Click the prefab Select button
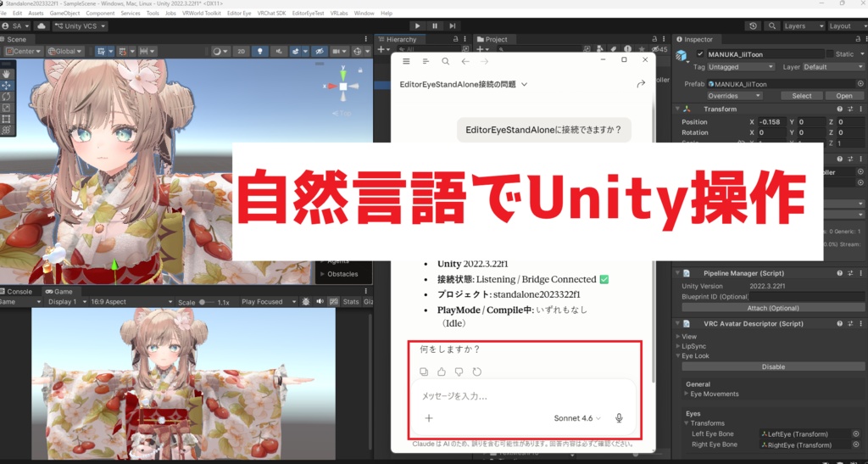 [x=802, y=96]
